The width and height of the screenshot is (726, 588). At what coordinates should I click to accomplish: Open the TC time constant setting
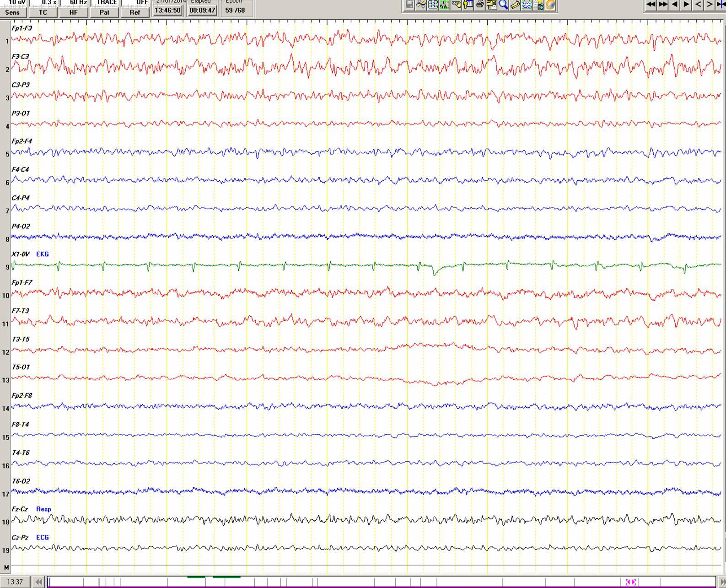[x=43, y=12]
